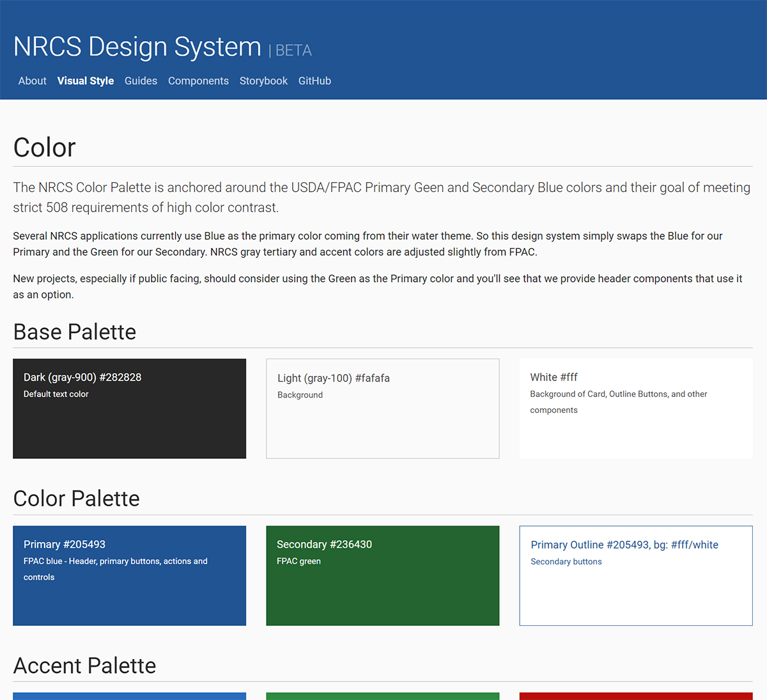Screen dimensions: 767x700
Task: Open the About page in the navigation
Action: point(32,81)
